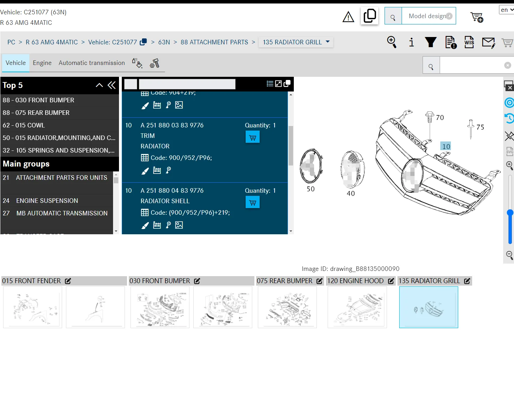Edit 120 ENGINE HOOD subgroup note icon

click(391, 281)
